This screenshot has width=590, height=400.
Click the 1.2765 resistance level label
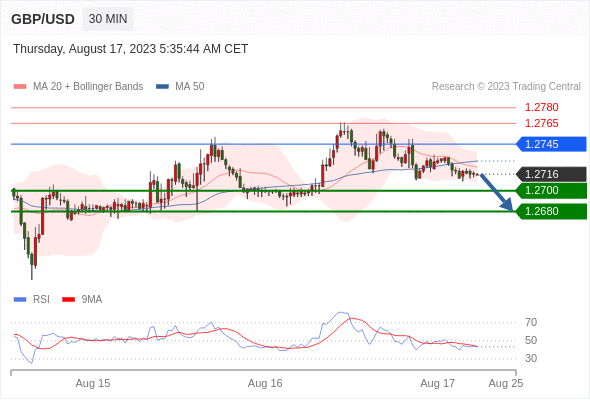[541, 123]
